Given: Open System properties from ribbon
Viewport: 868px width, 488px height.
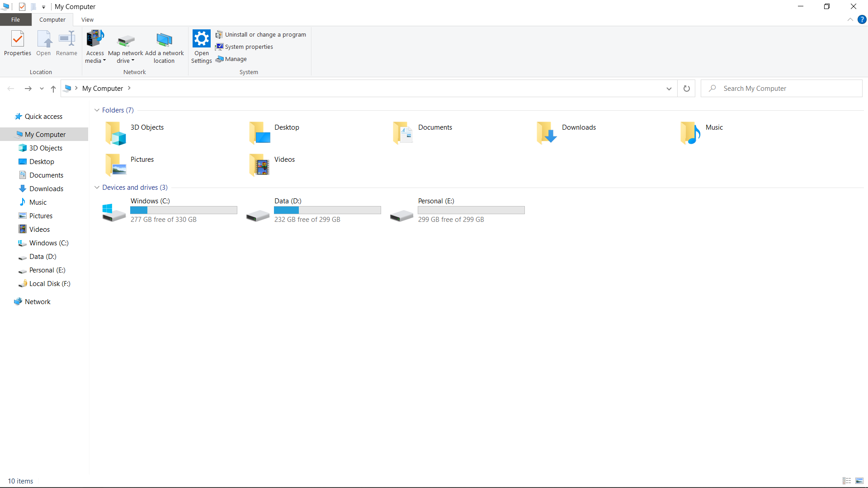Looking at the screenshot, I should coord(244,47).
